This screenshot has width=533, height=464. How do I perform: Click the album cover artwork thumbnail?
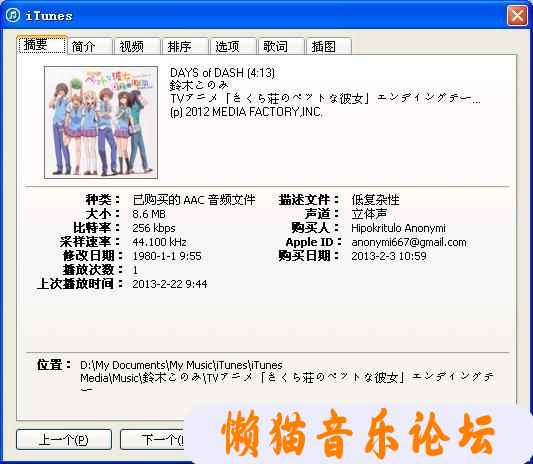[x=101, y=122]
